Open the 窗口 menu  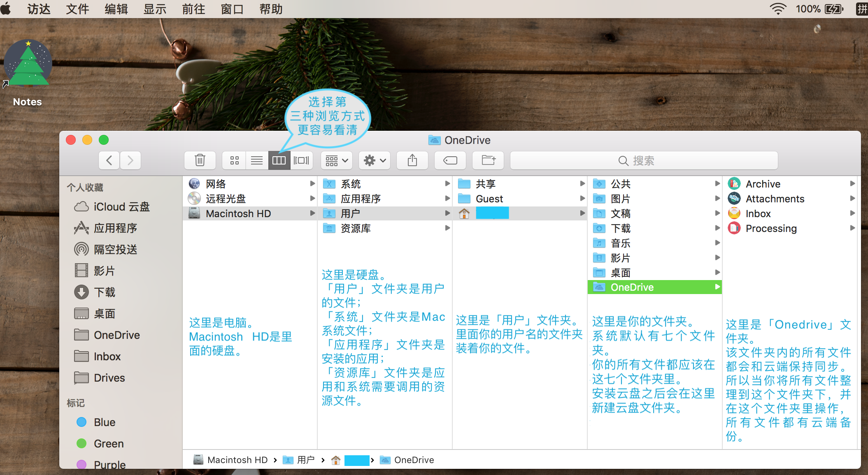(x=232, y=9)
